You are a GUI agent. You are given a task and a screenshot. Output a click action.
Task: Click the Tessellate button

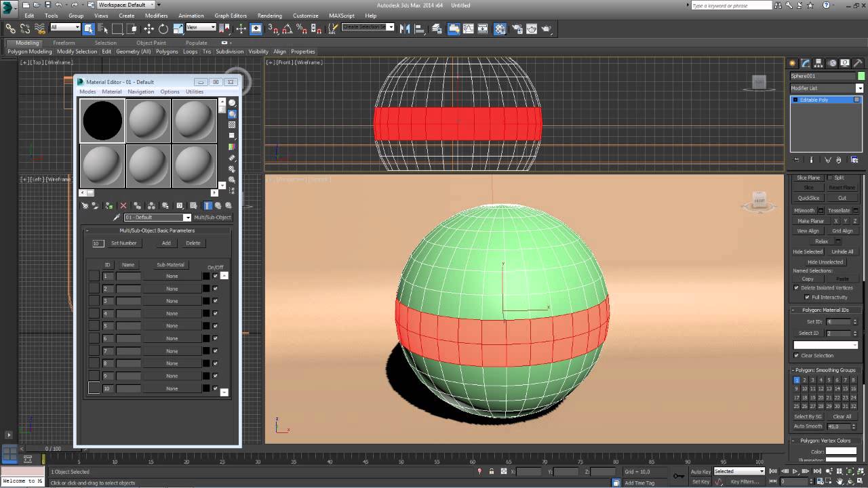pyautogui.click(x=839, y=211)
